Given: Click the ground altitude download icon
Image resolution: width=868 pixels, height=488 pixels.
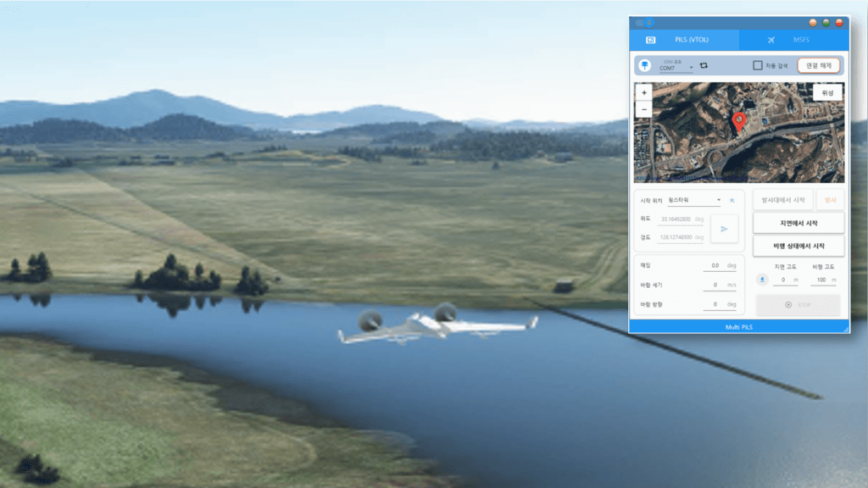Looking at the screenshot, I should pos(762,280).
